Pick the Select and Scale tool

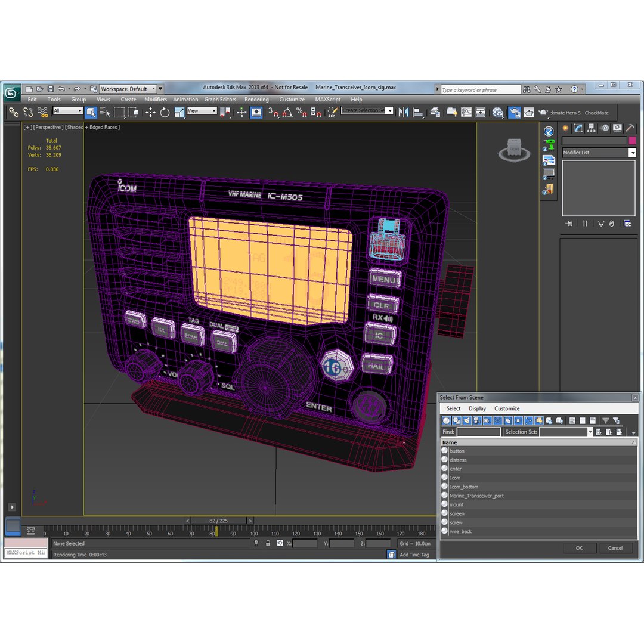pyautogui.click(x=179, y=112)
